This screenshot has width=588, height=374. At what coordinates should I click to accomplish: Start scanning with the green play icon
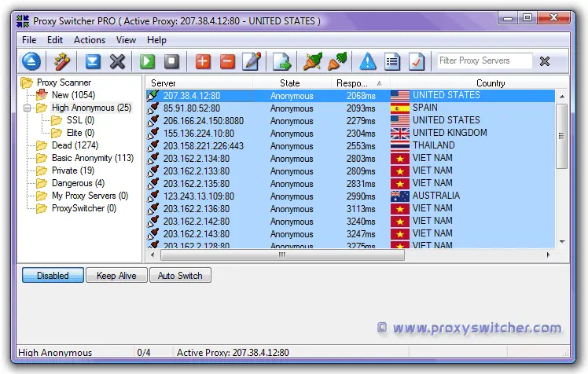(147, 61)
